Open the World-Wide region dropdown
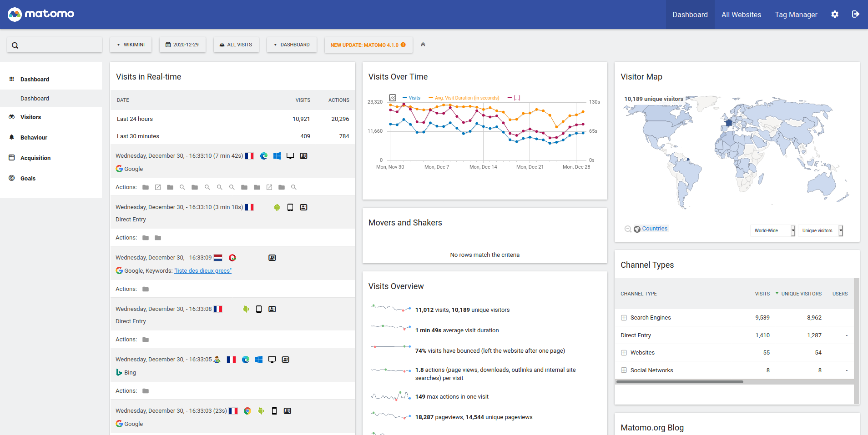Viewport: 868px width, 435px height. [772, 231]
